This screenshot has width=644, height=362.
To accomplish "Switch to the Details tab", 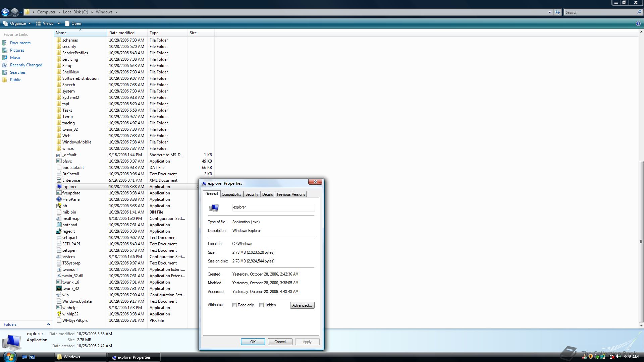I will pyautogui.click(x=267, y=194).
